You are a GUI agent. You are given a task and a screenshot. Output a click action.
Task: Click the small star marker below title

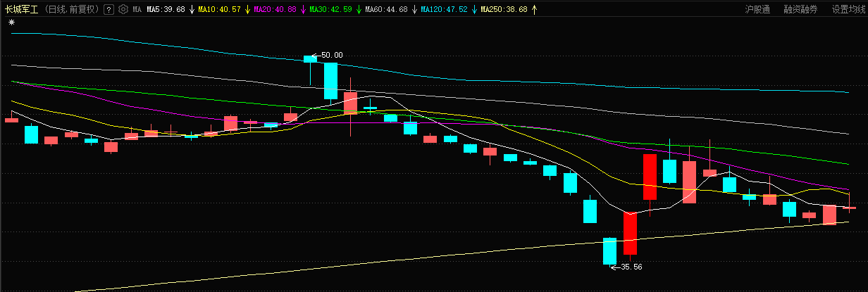point(11,23)
